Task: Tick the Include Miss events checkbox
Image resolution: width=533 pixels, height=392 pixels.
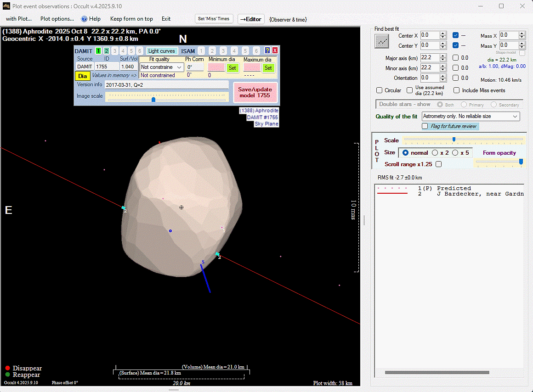Action: [456, 90]
